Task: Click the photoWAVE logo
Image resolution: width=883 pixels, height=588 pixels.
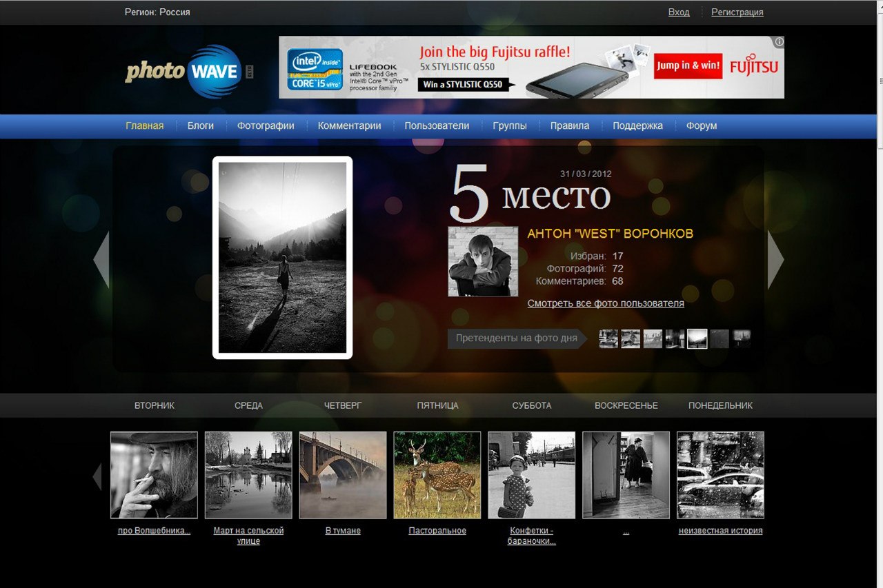Action: pyautogui.click(x=189, y=72)
